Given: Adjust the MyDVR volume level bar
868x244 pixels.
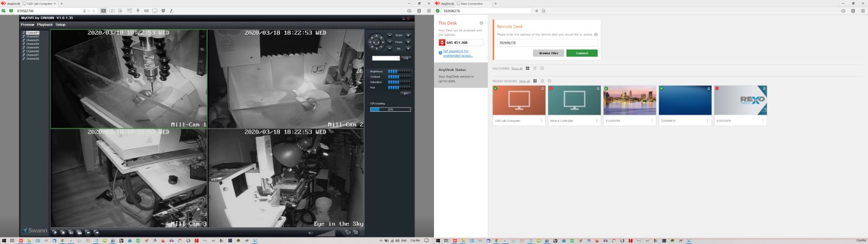Looking at the screenshot, I should pyautogui.click(x=325, y=233).
